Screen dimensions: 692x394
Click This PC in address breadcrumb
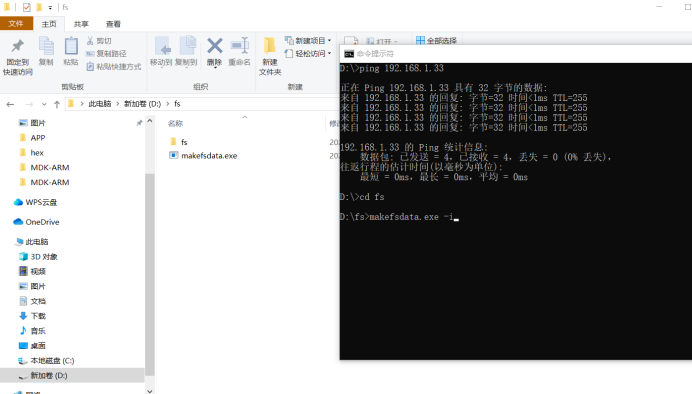tap(100, 104)
